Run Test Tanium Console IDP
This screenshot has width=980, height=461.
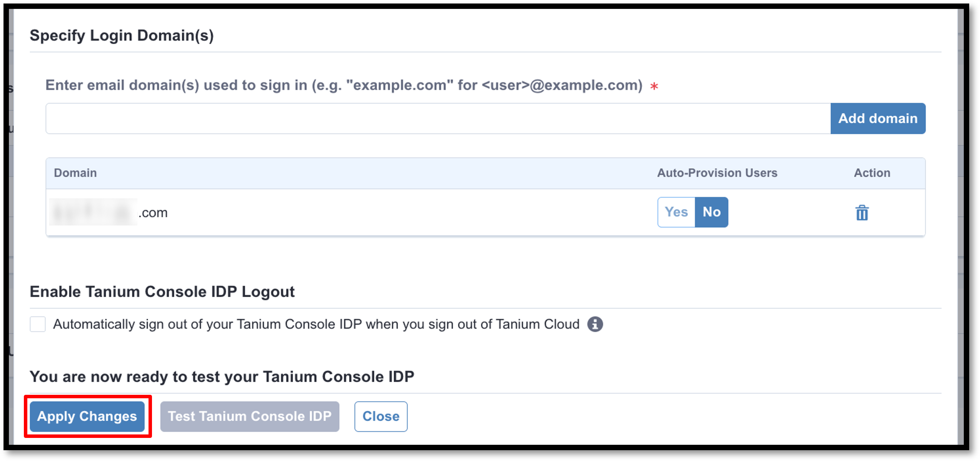tap(250, 416)
